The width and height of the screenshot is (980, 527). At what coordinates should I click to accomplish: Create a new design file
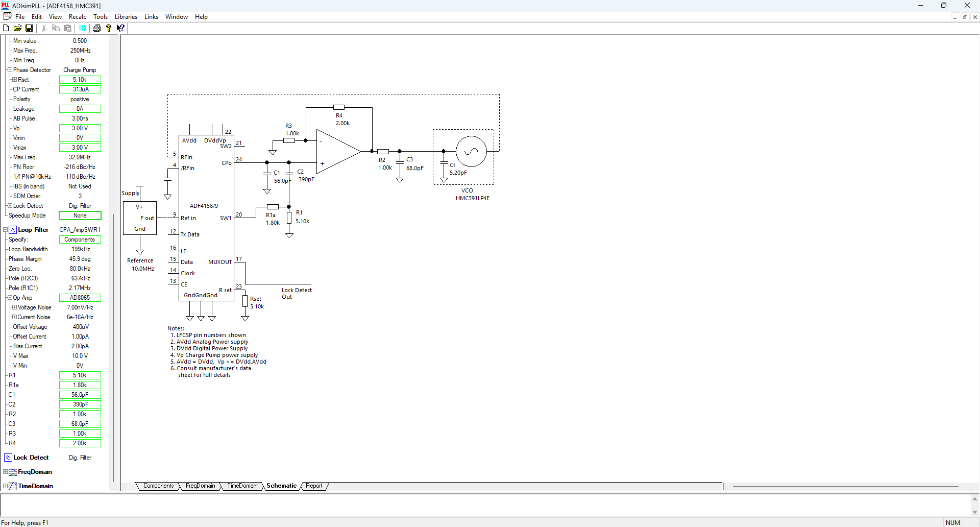(6, 28)
